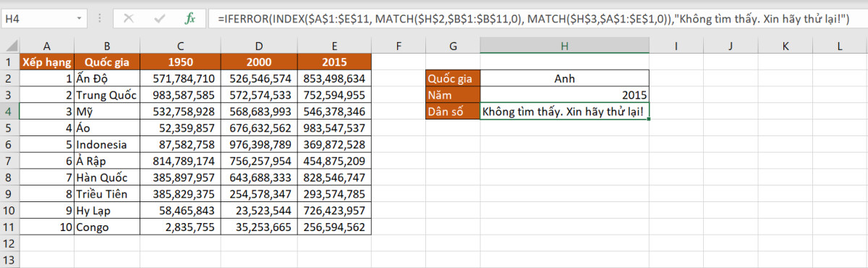Select the cell 'Hàn Quốc'
868x268 pixels.
point(107,177)
